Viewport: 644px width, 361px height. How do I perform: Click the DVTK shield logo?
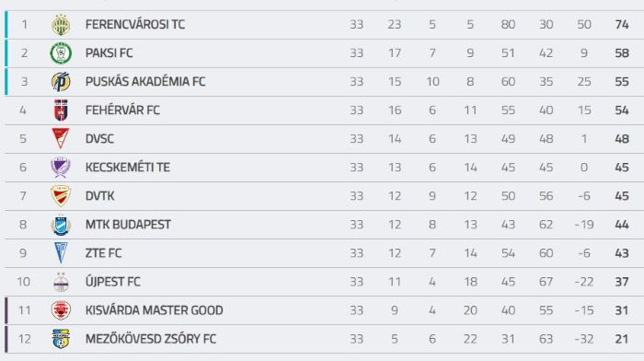61,196
